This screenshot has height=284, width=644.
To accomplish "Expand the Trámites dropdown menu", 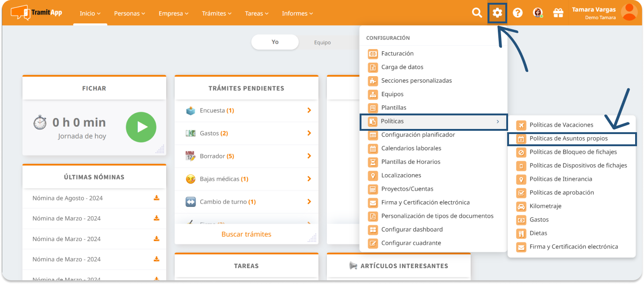I will click(x=217, y=14).
